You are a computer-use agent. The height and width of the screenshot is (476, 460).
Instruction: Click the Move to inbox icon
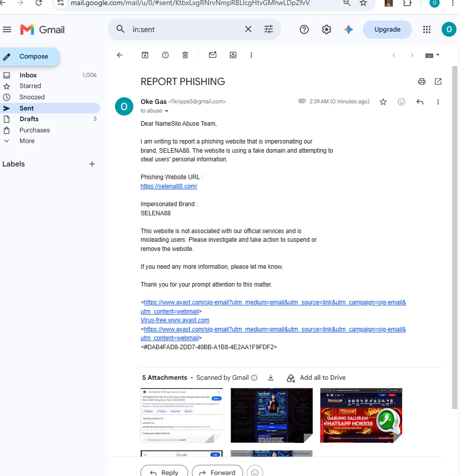[x=233, y=55]
